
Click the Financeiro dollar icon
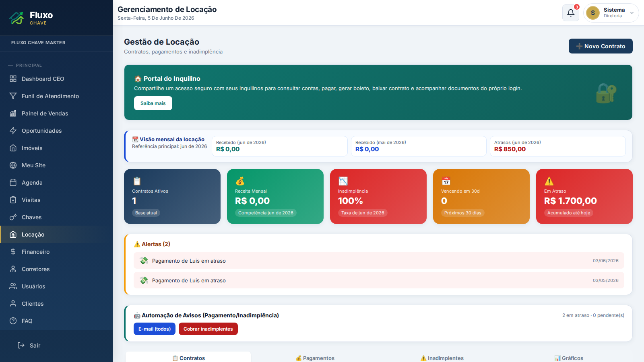coord(13,252)
